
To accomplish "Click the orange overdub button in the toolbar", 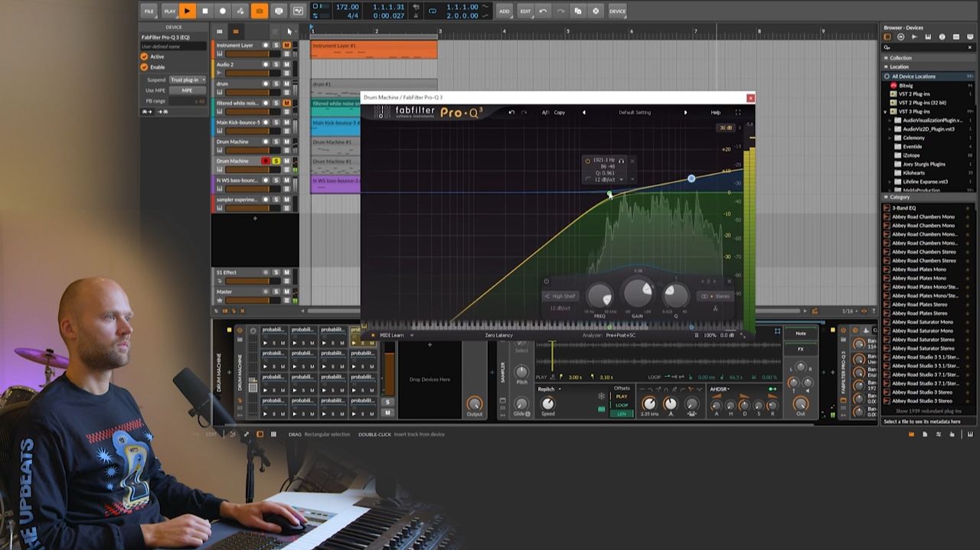I will (260, 11).
